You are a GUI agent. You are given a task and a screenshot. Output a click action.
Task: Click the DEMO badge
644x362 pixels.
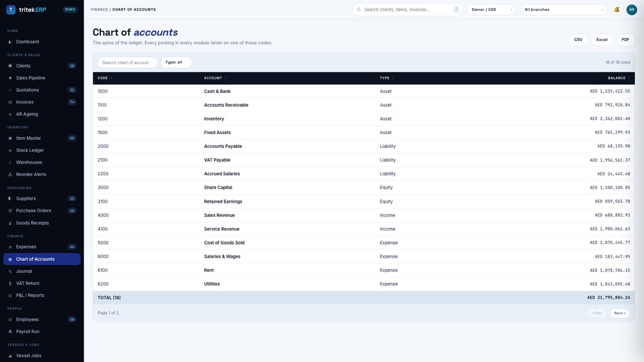tap(70, 10)
